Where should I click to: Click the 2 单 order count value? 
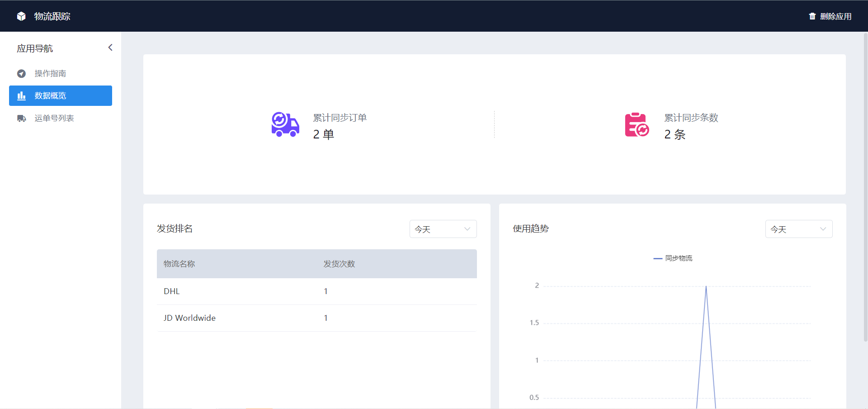[324, 134]
